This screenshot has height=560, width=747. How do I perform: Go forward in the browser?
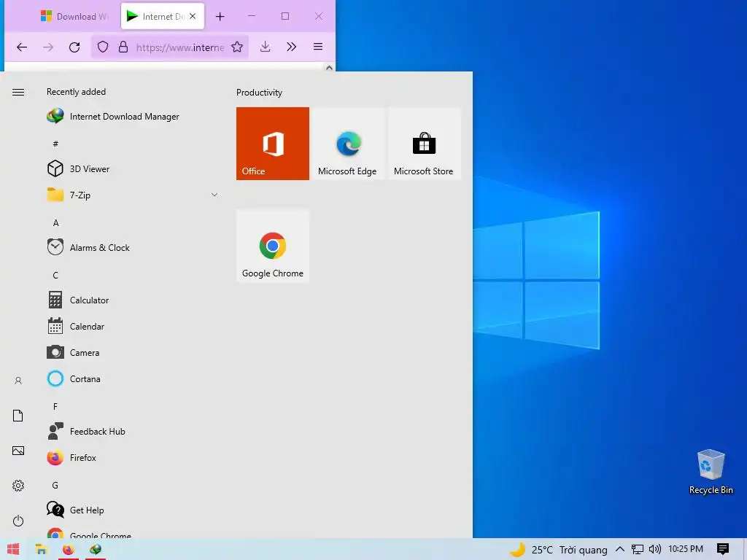(48, 47)
